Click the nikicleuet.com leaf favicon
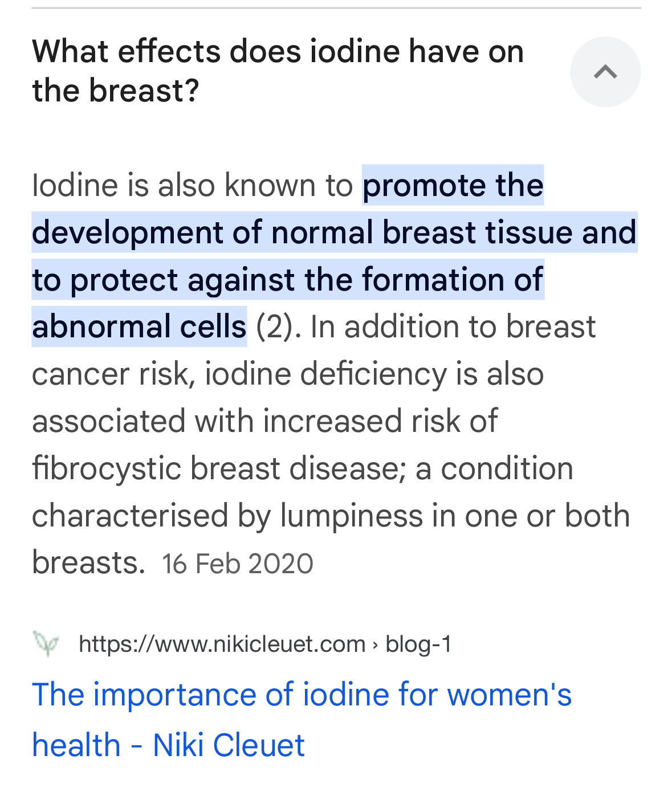Screen dimensions: 672x788 (x=46, y=643)
